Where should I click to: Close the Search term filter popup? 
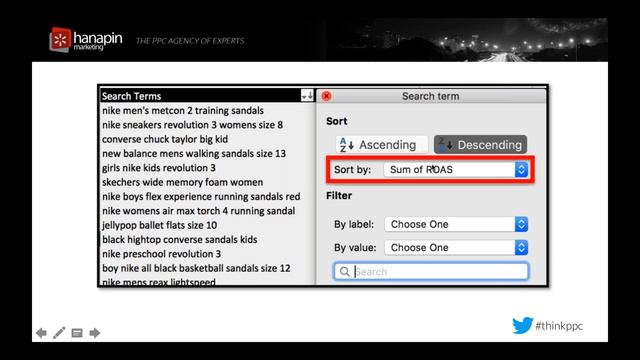(x=327, y=96)
